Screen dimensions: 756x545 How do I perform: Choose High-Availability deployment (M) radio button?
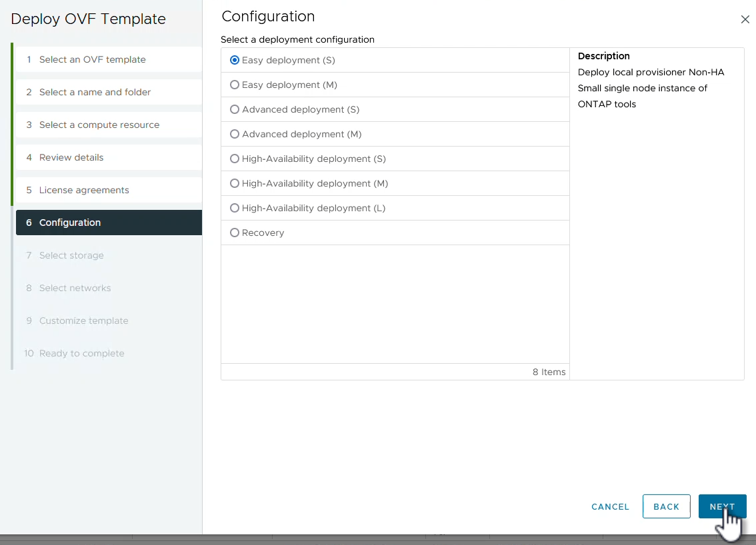point(235,183)
